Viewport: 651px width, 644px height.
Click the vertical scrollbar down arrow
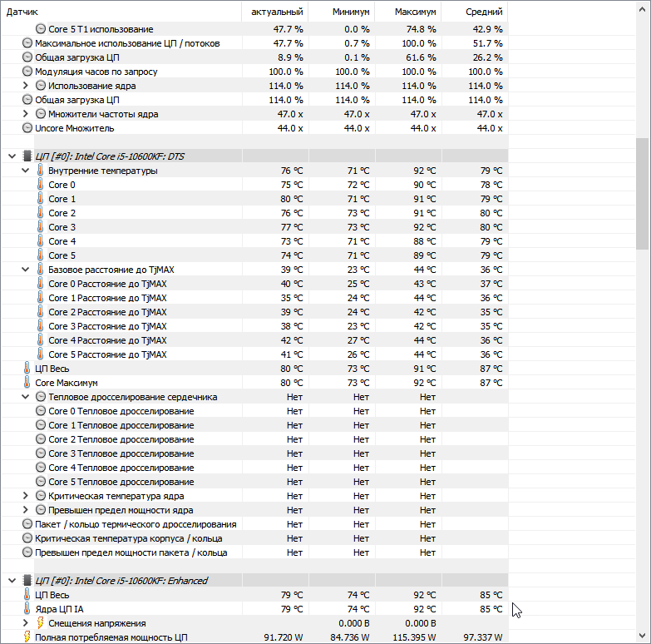click(x=643, y=636)
